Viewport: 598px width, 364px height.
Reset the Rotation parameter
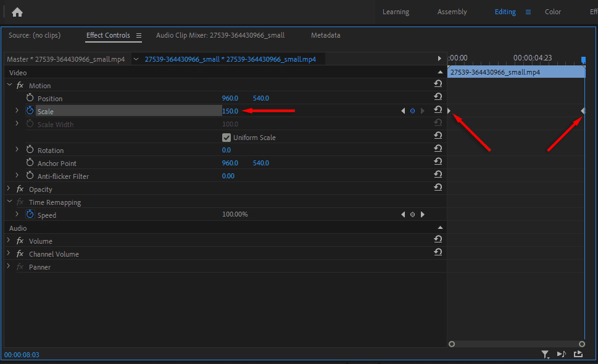[438, 148]
